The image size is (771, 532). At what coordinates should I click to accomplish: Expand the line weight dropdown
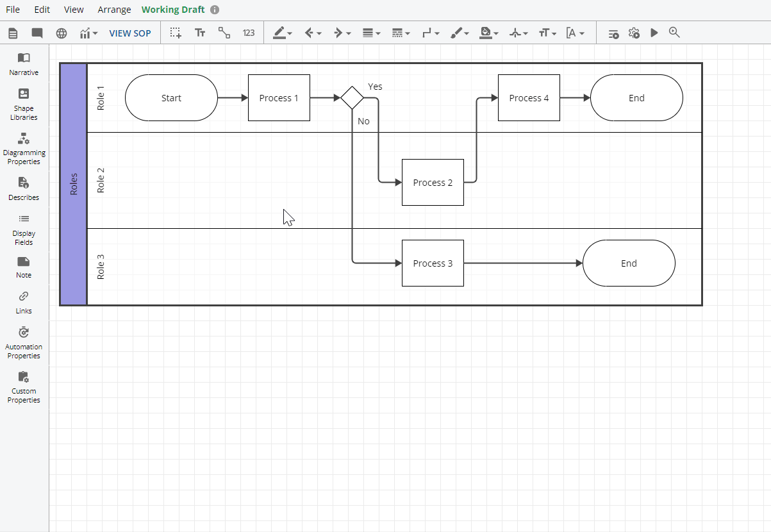371,33
